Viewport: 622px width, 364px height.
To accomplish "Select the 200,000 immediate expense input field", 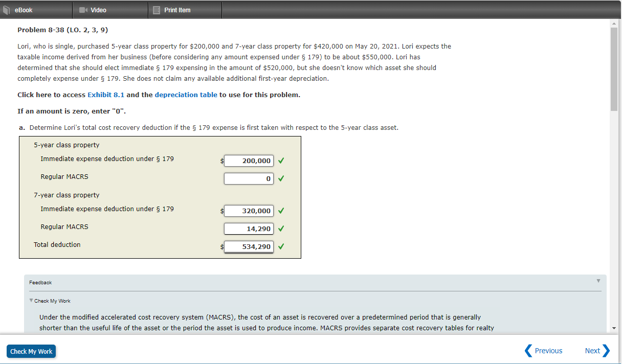I will pos(249,161).
